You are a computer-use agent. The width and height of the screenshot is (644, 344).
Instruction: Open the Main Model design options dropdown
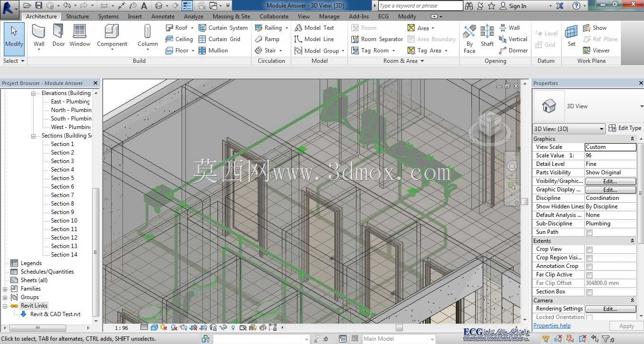pos(399,339)
